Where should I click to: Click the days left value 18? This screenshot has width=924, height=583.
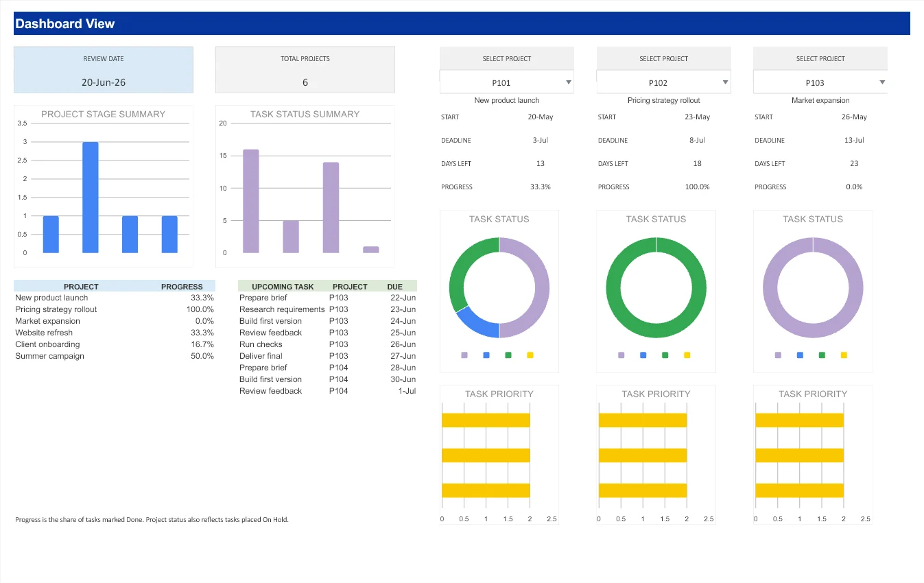coord(698,163)
